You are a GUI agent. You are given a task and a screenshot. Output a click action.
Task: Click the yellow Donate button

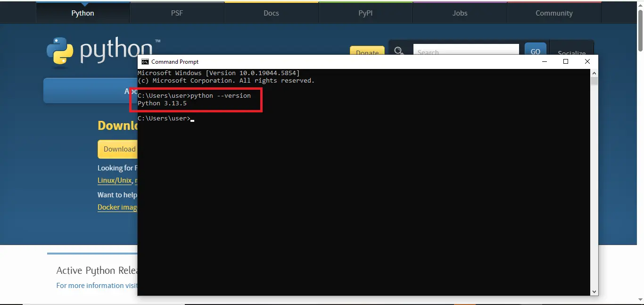(x=367, y=51)
